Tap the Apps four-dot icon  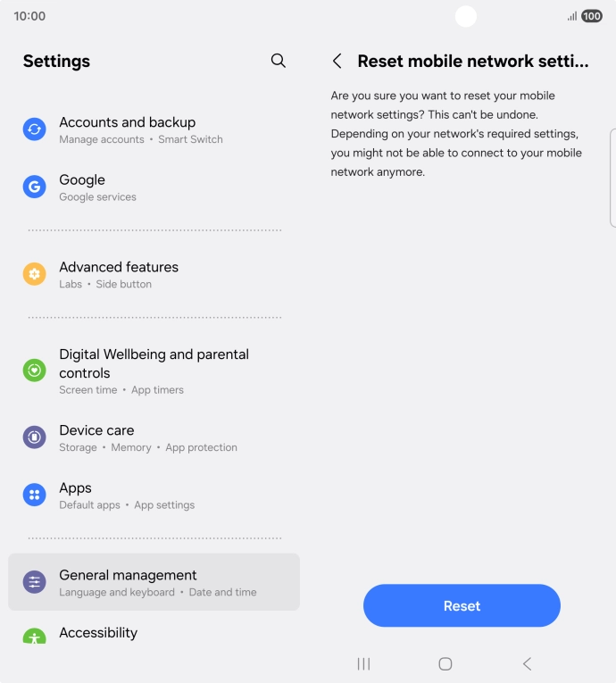coord(35,495)
